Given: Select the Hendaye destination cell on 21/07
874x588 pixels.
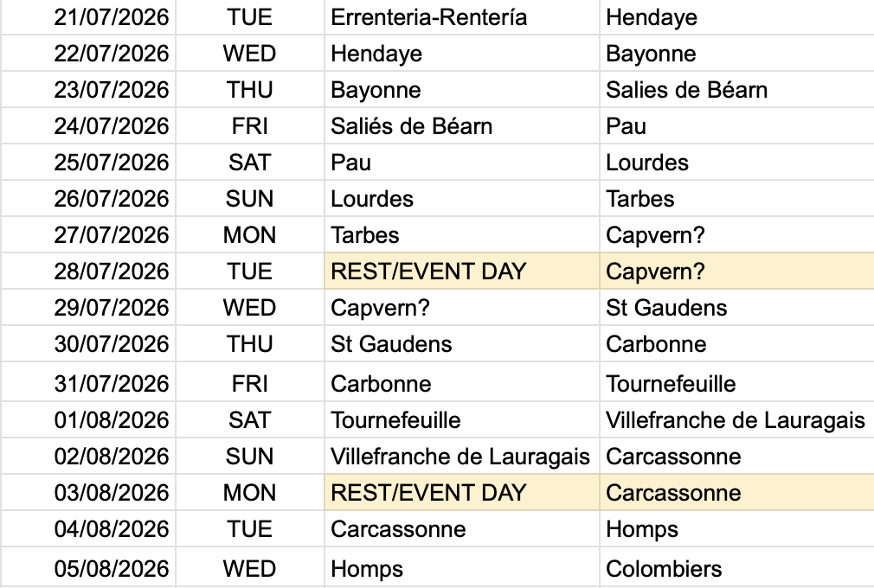Looking at the screenshot, I should point(737,17).
